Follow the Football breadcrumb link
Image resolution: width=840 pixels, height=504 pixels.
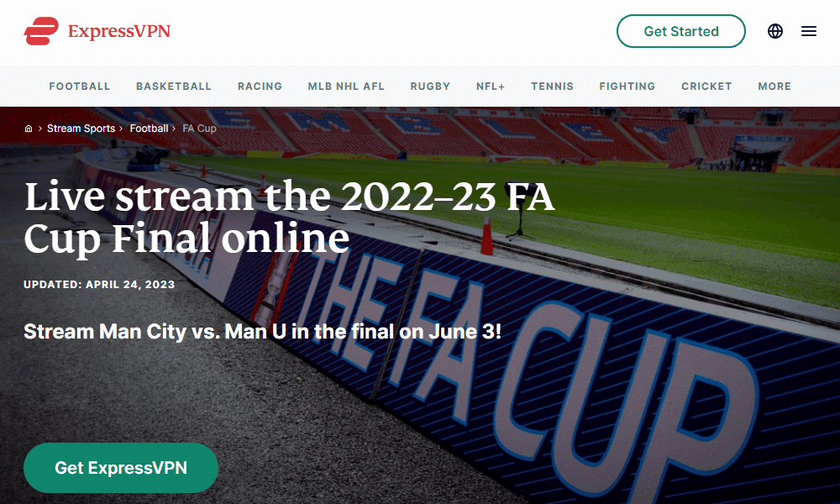point(149,129)
